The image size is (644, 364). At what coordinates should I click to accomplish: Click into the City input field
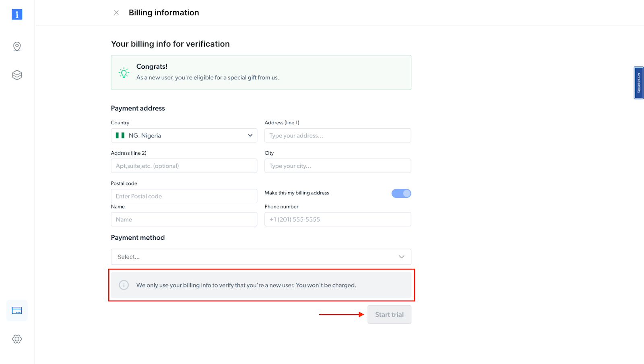[x=338, y=166]
